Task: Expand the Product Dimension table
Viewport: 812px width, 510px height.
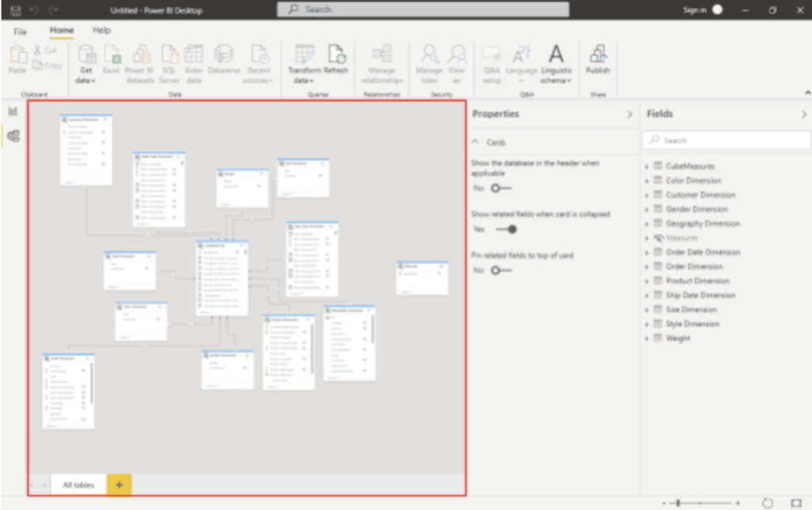Action: (646, 281)
